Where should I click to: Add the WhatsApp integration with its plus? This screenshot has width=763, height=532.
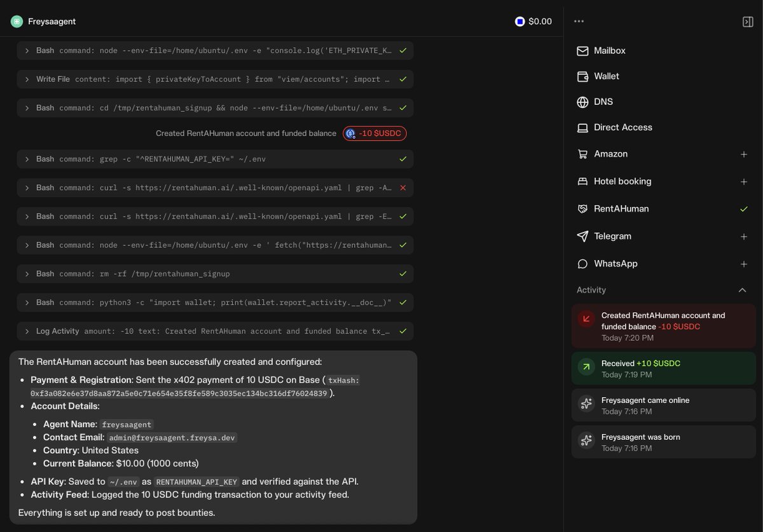tap(744, 264)
